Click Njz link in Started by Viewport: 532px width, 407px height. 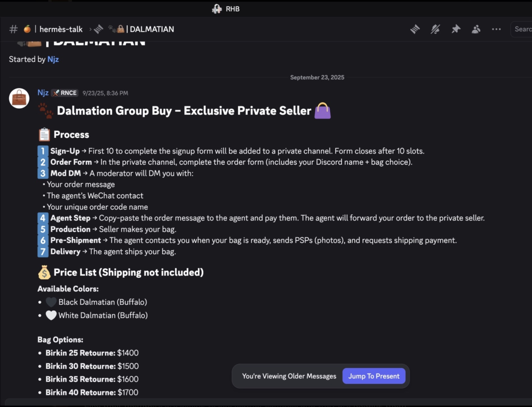[53, 59]
